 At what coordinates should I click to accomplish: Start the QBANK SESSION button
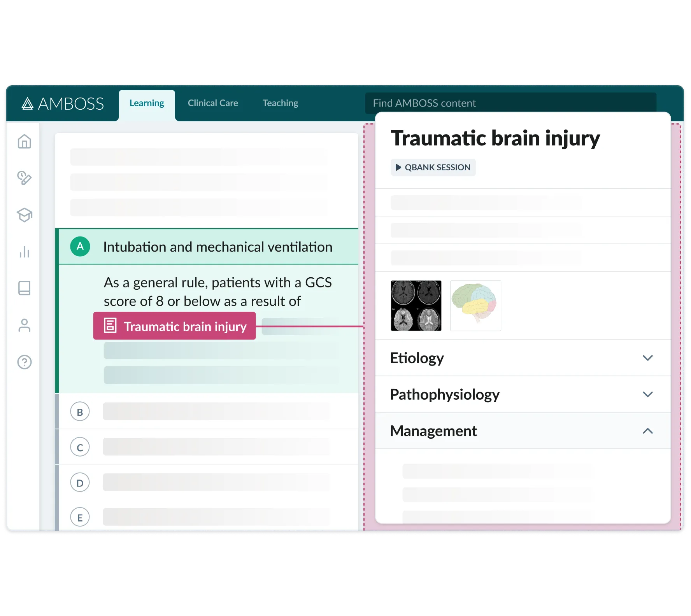pos(433,167)
